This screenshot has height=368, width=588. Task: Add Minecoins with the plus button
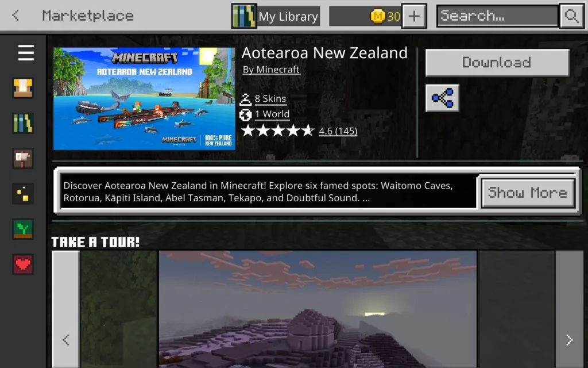(414, 16)
